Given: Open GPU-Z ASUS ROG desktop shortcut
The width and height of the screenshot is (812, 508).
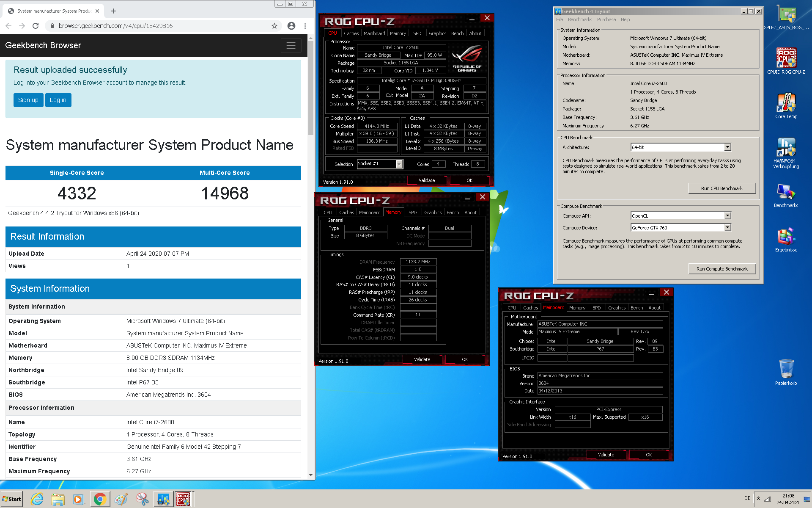Looking at the screenshot, I should (x=786, y=18).
